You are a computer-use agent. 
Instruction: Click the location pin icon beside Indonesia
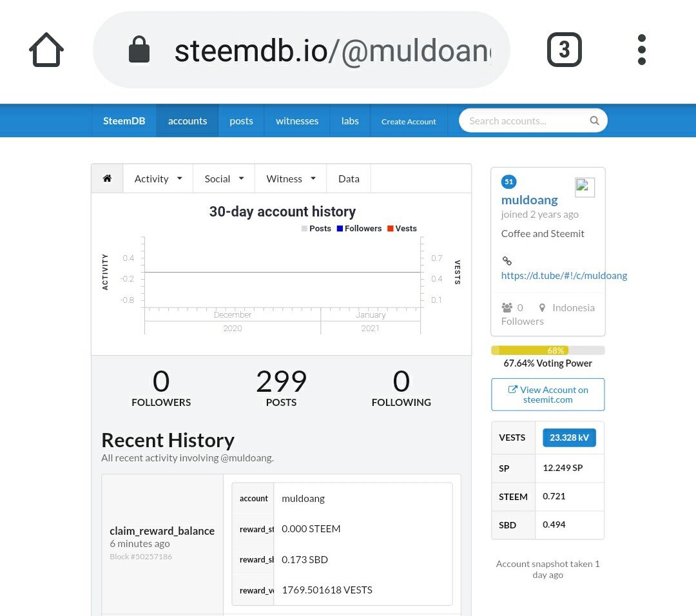pos(542,307)
